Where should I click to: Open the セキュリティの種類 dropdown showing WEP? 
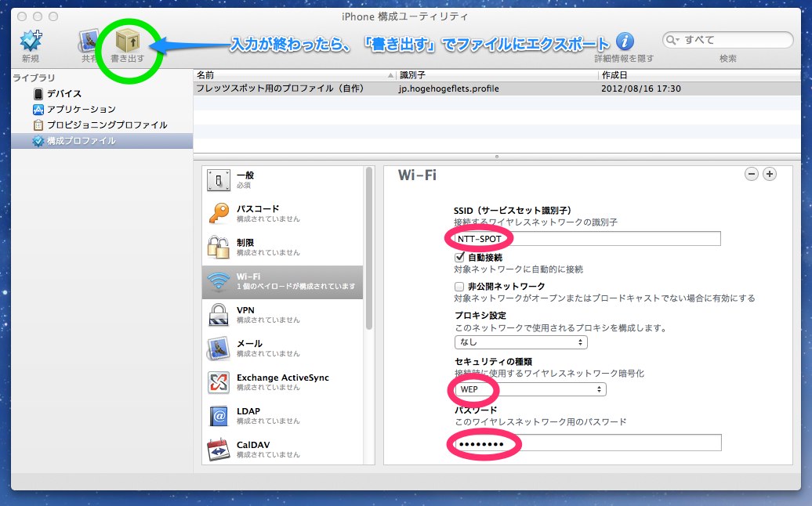click(531, 389)
